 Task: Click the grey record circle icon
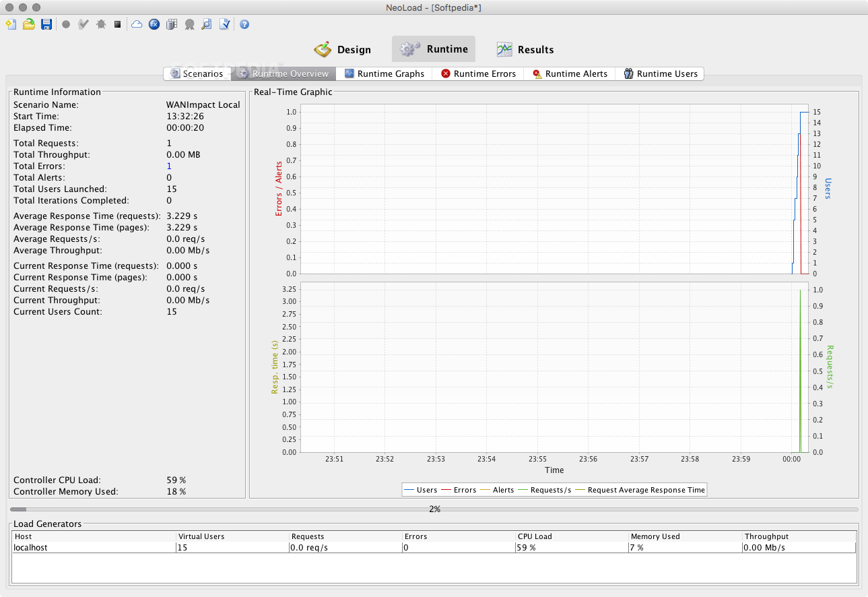66,24
